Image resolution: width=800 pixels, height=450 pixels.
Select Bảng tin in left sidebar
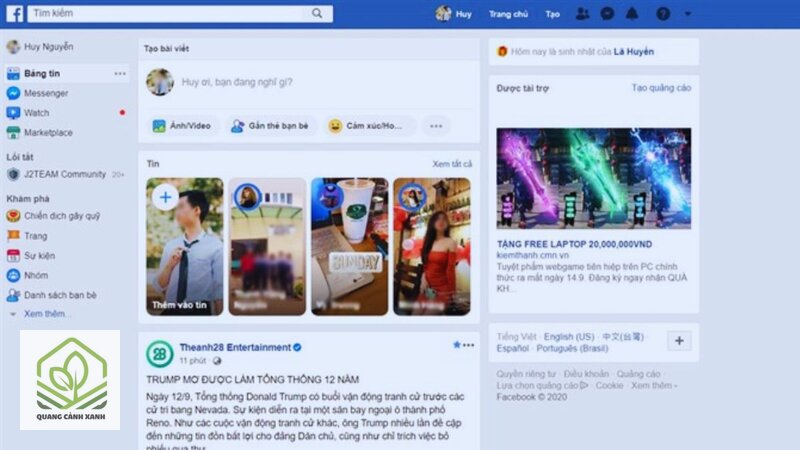(x=66, y=73)
